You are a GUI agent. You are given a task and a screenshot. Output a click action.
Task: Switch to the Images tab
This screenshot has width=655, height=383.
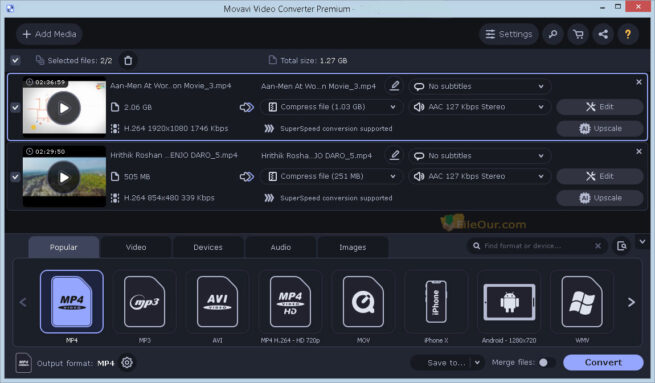353,247
